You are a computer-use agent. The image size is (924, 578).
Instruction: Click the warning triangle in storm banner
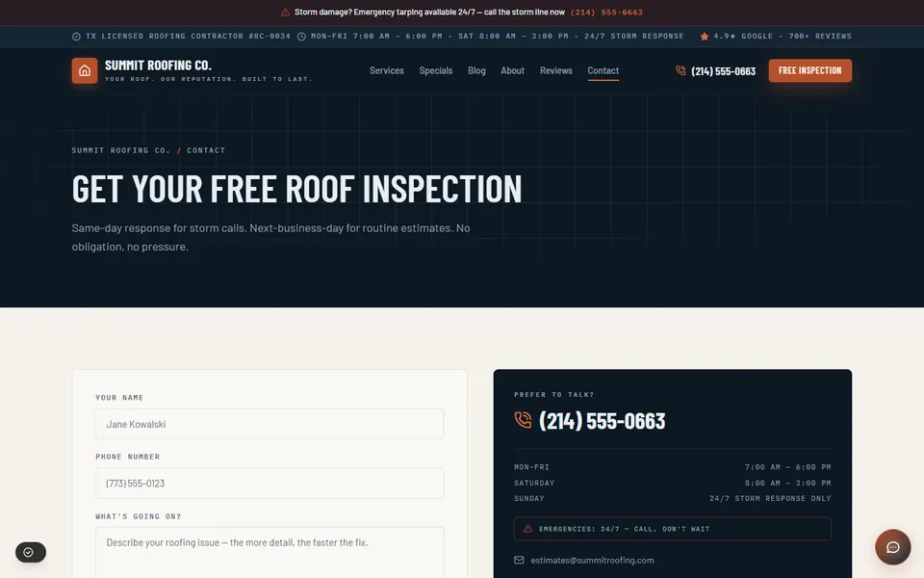285,13
